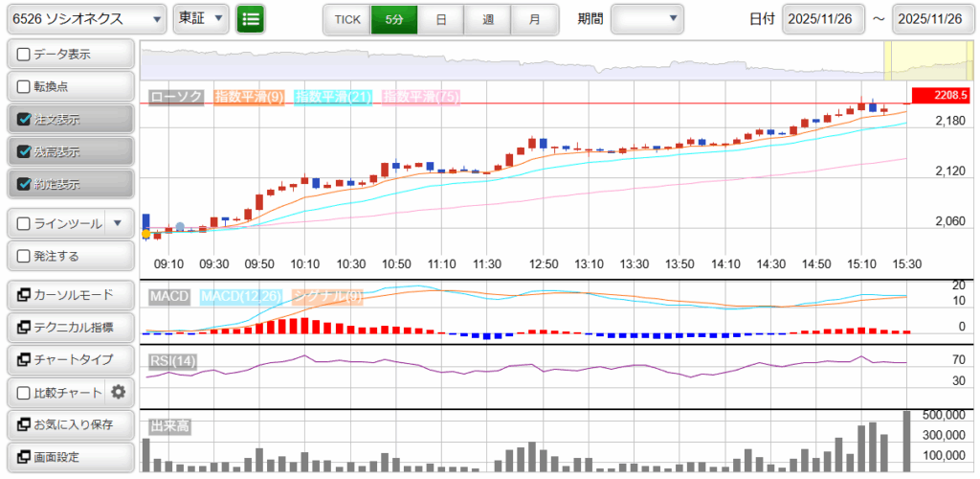
Task: Switch to the TICK chart tab
Action: [x=346, y=19]
